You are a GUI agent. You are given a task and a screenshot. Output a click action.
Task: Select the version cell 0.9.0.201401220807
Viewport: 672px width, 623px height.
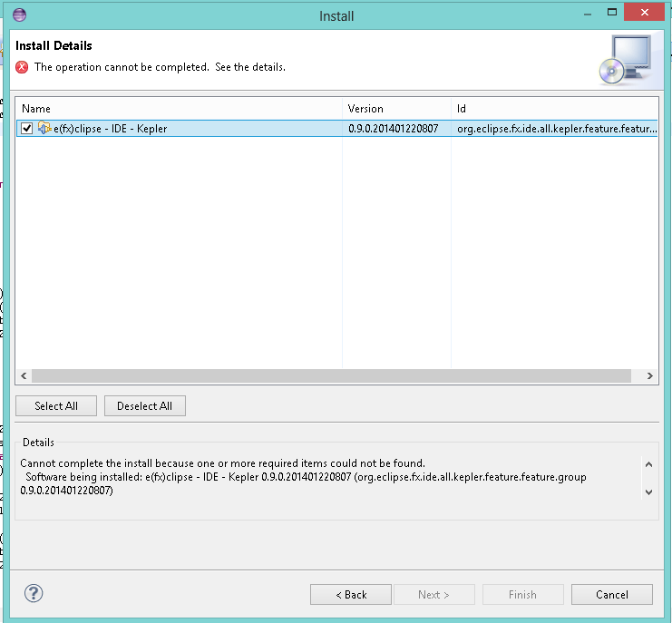pos(393,129)
